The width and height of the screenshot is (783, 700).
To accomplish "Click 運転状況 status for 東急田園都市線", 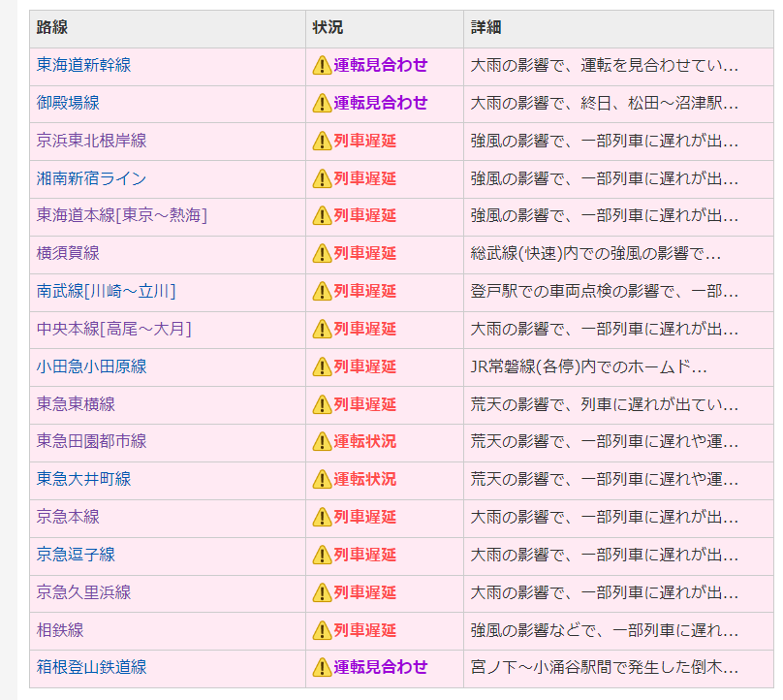I will tap(365, 442).
